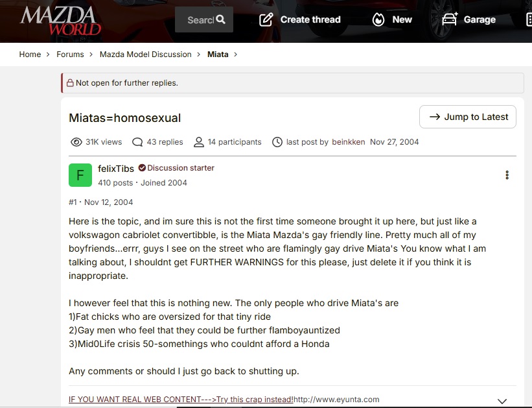Click Jump to Latest button
Viewport: 532px width, 408px height.
[468, 117]
